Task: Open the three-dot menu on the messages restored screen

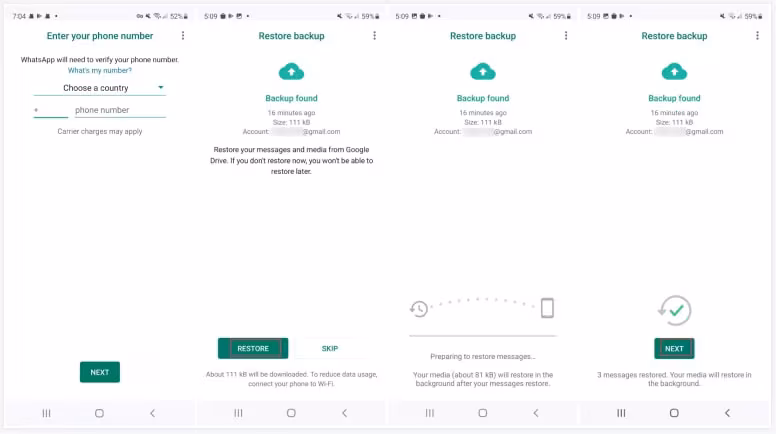Action: click(757, 36)
